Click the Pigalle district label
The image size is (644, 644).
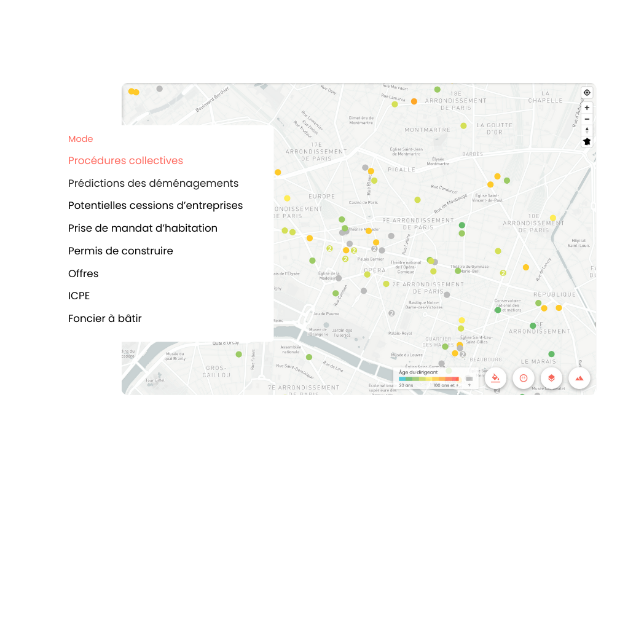401,170
